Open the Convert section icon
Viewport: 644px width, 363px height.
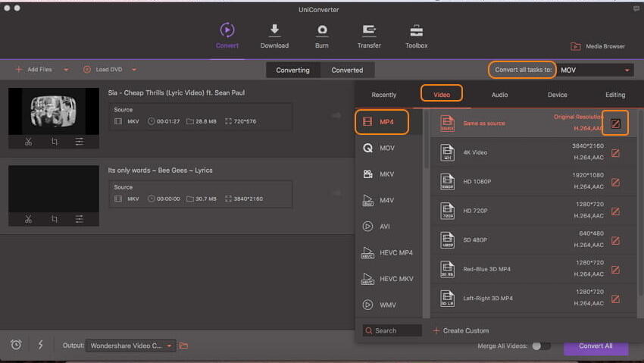[227, 30]
